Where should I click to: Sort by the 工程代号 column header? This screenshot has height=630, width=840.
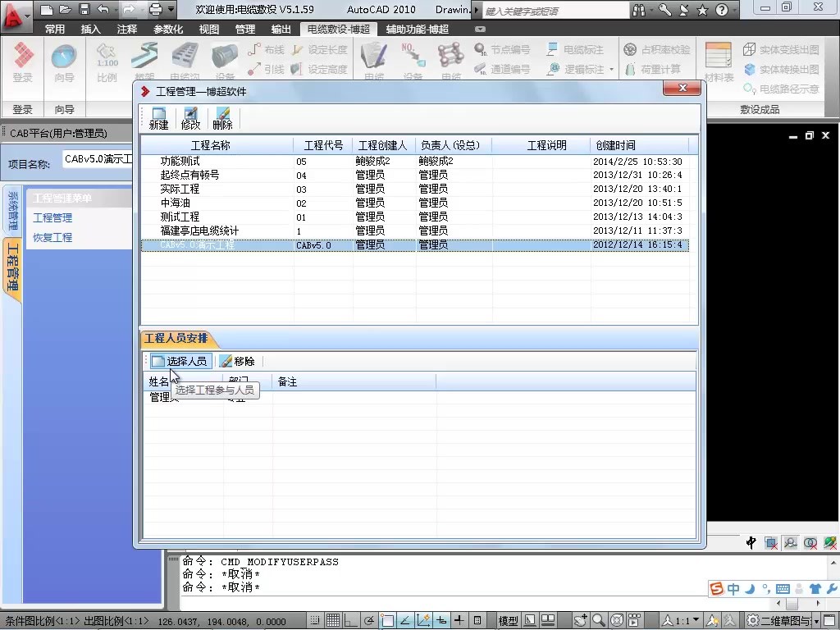[323, 145]
